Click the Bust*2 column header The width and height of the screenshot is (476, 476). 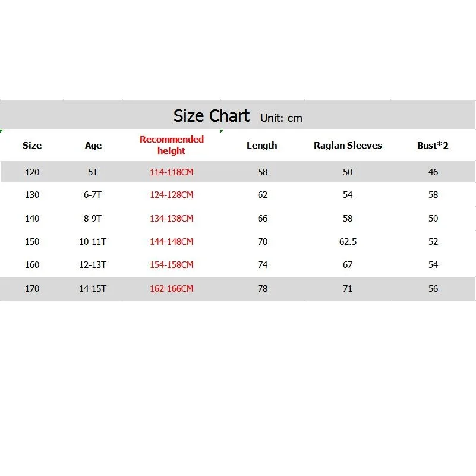coord(433,146)
